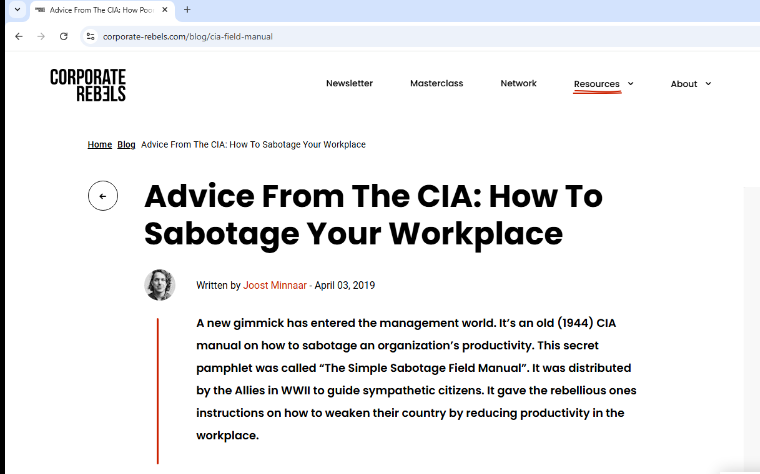
Task: Click the author avatar photo
Action: (160, 285)
